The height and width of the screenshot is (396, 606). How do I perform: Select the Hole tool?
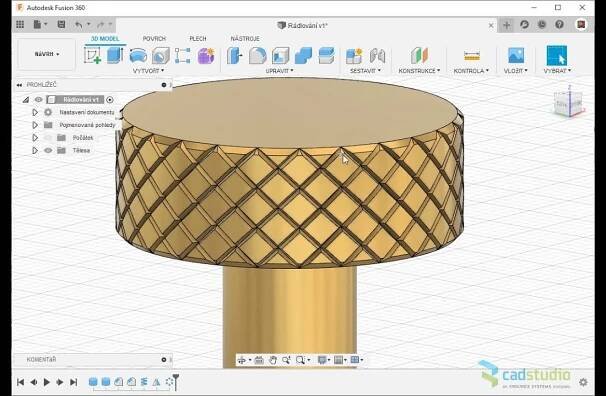click(161, 56)
